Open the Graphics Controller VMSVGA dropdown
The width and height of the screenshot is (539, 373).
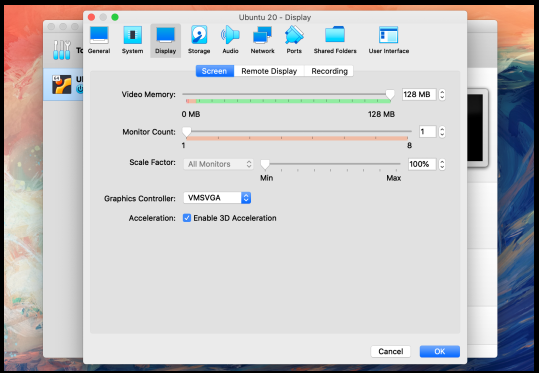(217, 198)
